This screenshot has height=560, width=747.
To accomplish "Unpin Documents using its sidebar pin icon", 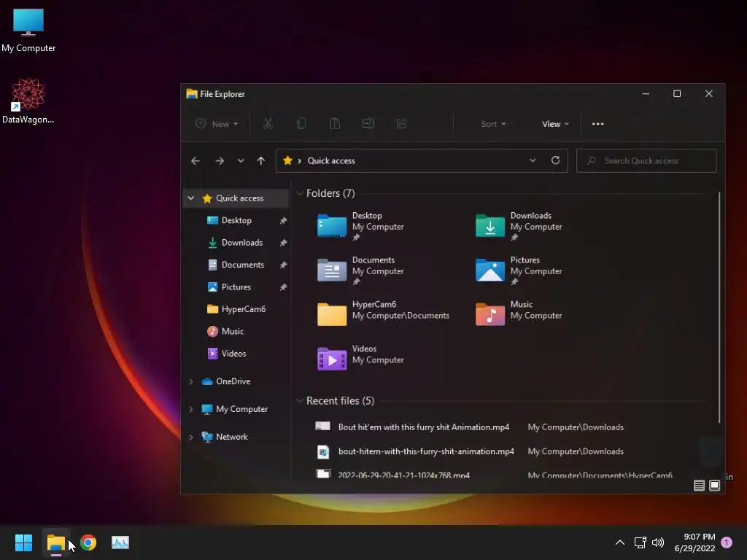I will tap(283, 265).
